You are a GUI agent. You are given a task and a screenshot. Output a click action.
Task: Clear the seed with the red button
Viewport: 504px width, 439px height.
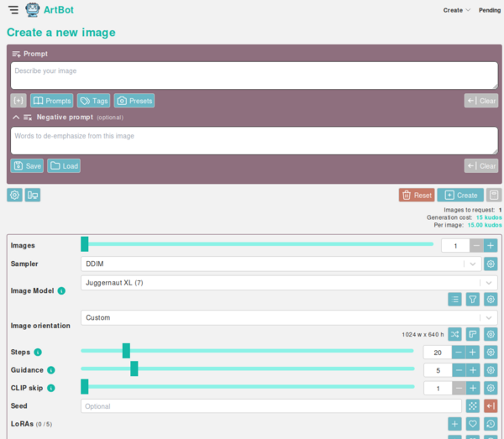491,405
